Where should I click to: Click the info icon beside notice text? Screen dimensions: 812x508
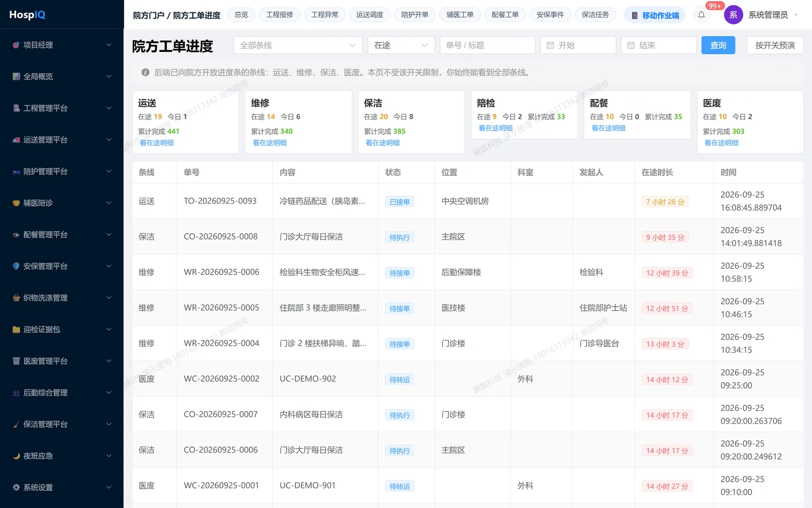(145, 72)
